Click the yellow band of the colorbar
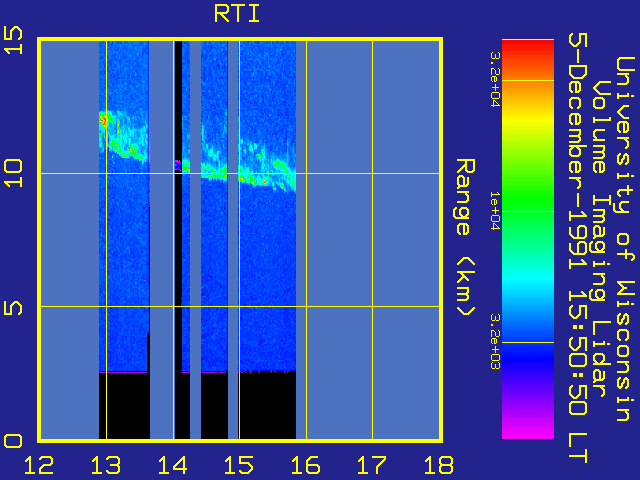The height and width of the screenshot is (480, 640). coord(528,120)
